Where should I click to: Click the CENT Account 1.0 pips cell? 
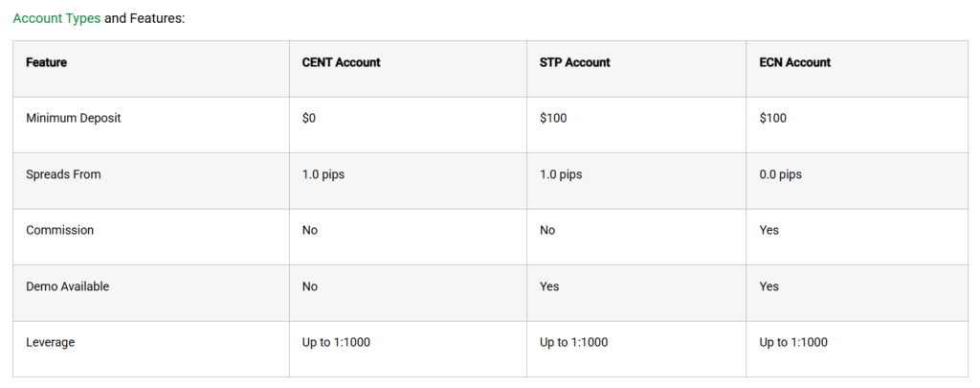(323, 174)
